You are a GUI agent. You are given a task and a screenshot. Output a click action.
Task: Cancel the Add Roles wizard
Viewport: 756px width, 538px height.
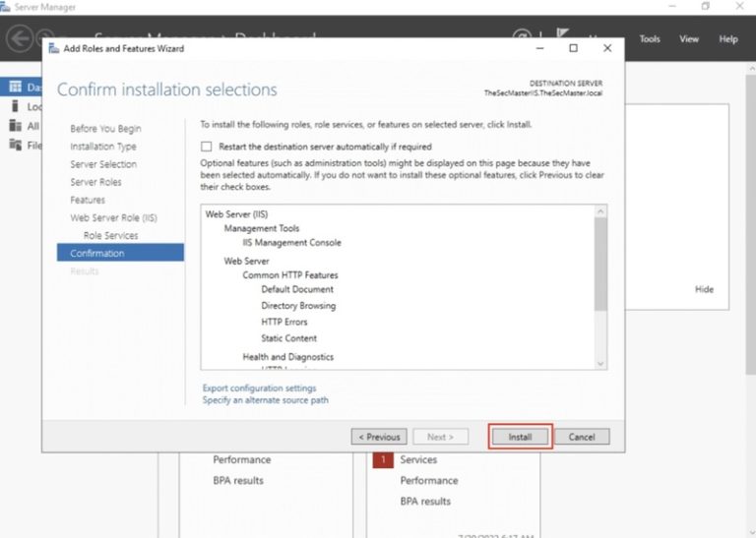point(582,437)
